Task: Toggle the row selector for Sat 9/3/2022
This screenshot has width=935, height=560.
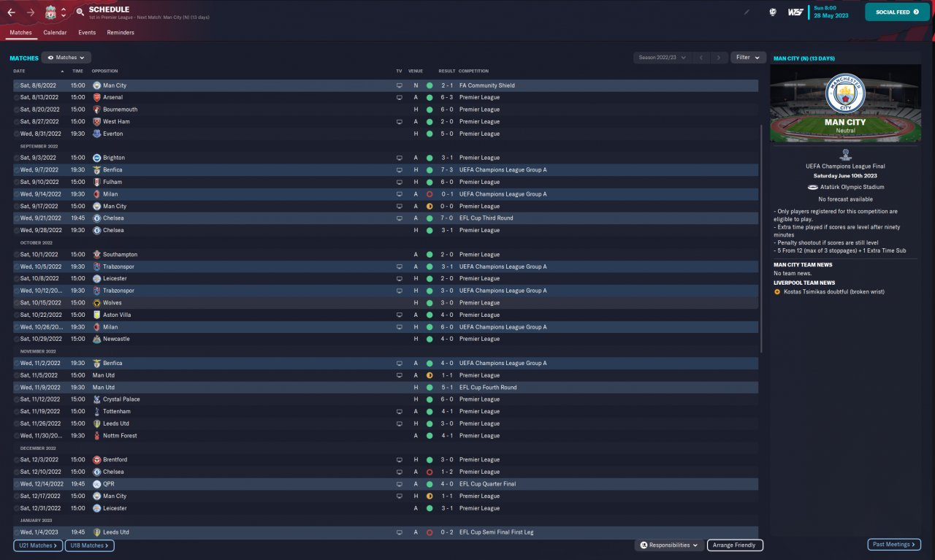Action: [16, 158]
